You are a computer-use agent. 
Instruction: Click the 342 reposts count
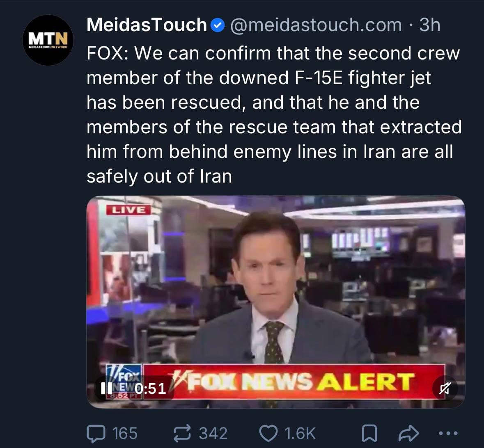click(213, 434)
